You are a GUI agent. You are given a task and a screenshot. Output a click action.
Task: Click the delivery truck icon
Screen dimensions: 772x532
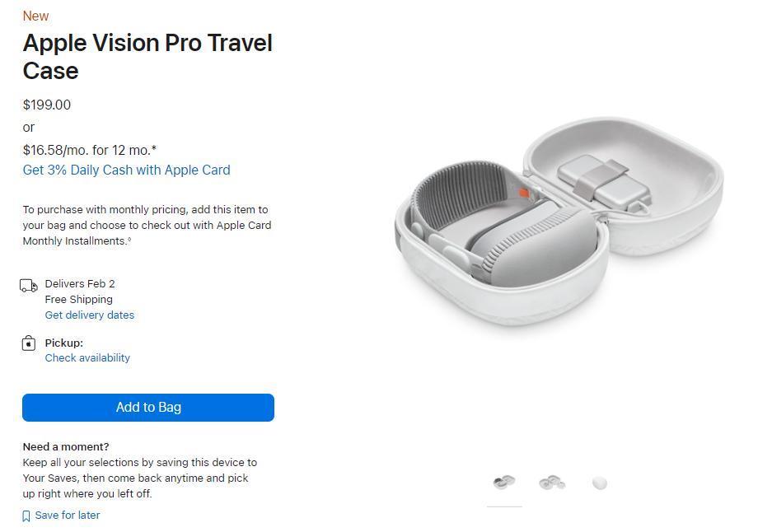[x=29, y=286]
